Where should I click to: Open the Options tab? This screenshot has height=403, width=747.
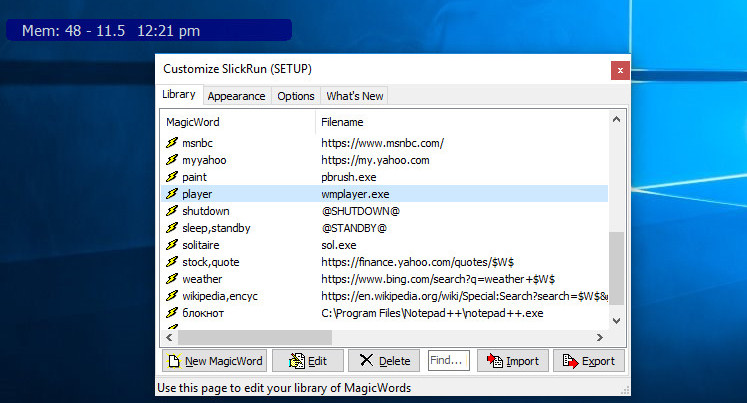click(296, 96)
